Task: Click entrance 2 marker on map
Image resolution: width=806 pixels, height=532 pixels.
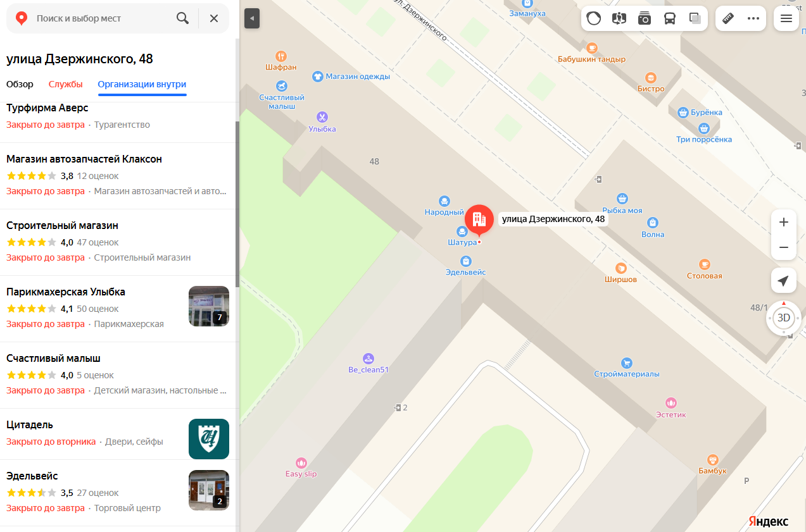Action: click(x=400, y=407)
